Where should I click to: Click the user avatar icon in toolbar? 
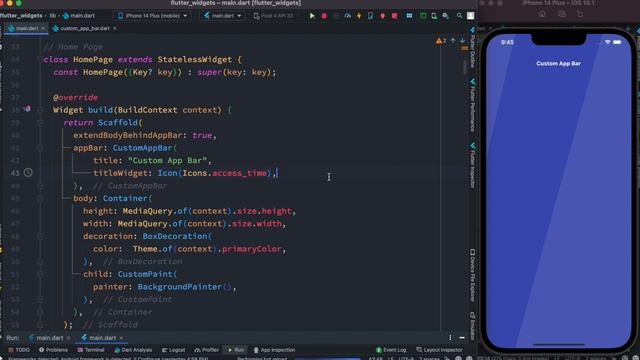471,16
